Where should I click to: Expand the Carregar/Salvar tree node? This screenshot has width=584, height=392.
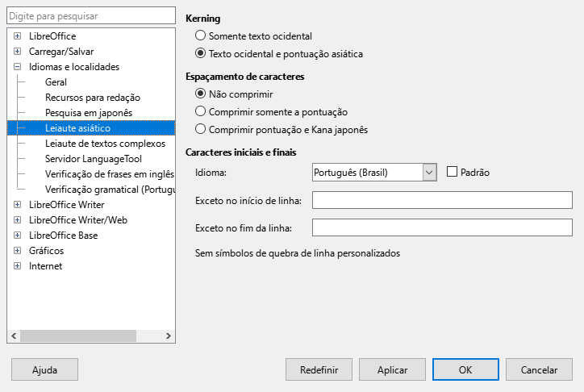pos(17,52)
